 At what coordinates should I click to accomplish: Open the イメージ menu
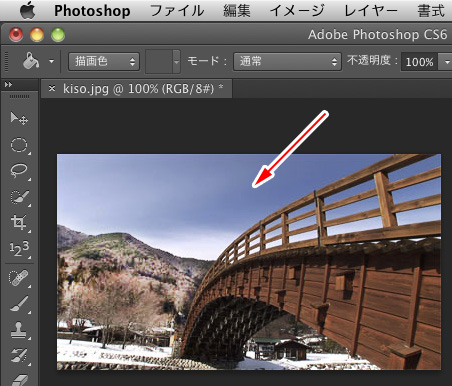click(297, 11)
